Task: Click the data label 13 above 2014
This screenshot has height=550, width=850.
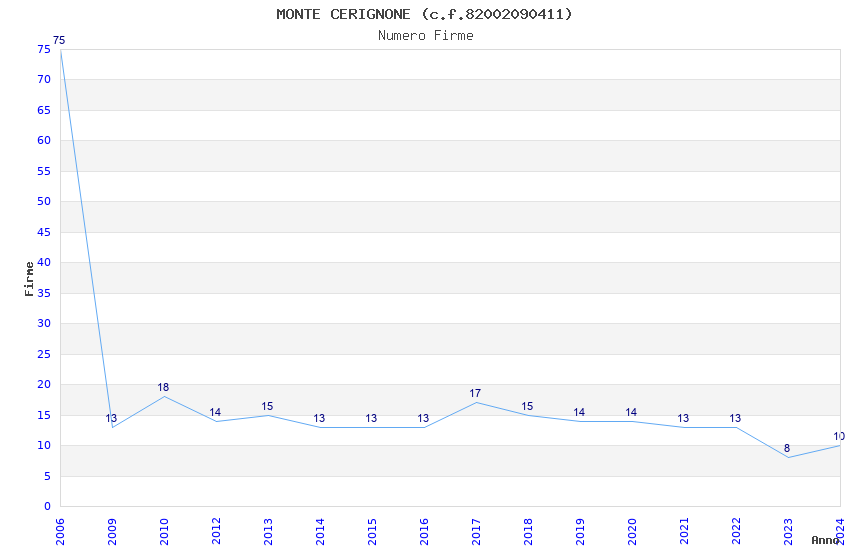Action: pos(319,418)
